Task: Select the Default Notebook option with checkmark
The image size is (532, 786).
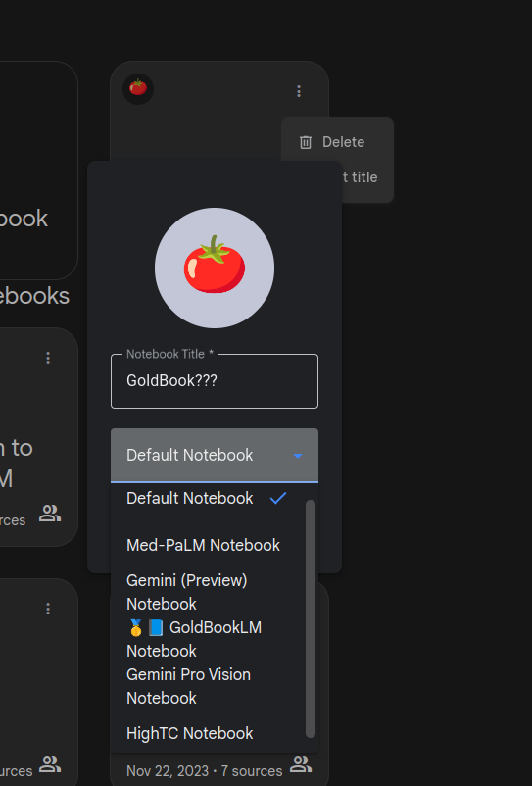Action: click(x=209, y=498)
